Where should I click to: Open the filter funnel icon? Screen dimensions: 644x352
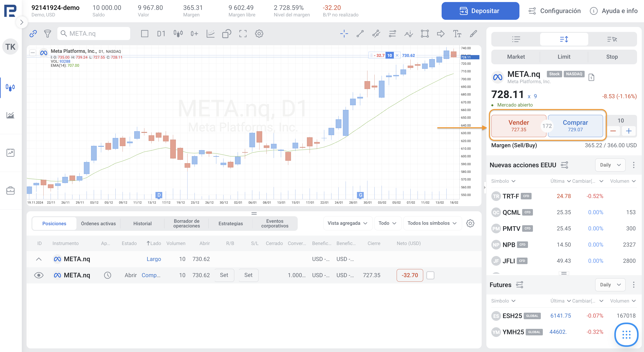(47, 33)
